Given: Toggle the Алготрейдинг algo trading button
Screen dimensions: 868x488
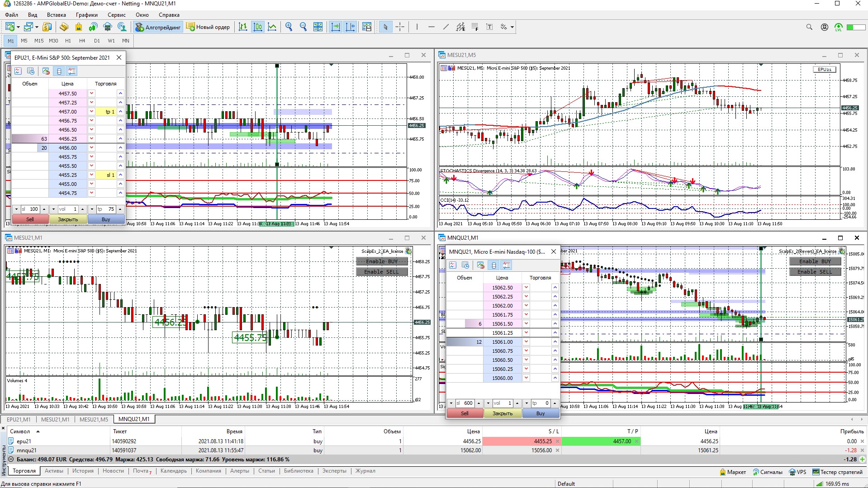Looking at the screenshot, I should 158,27.
